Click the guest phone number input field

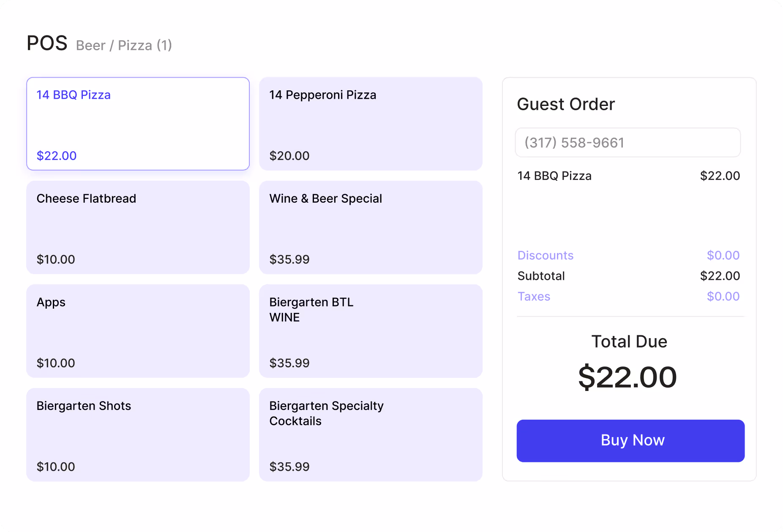pos(628,142)
